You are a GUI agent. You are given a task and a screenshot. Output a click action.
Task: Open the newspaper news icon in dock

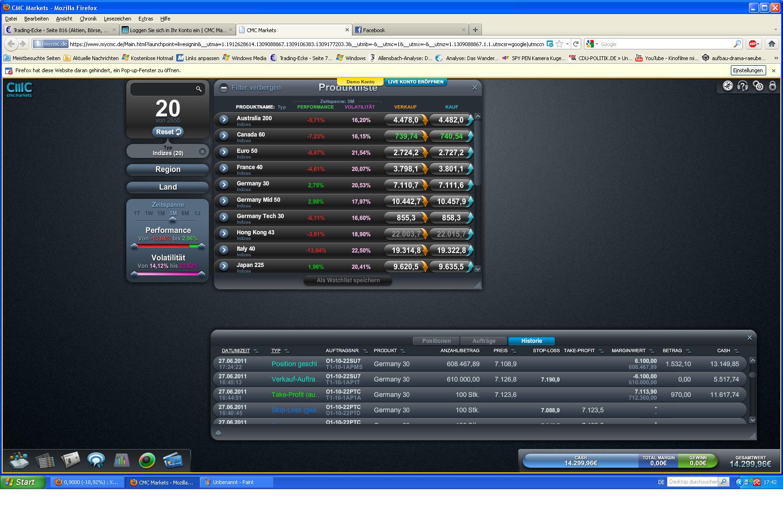(x=70, y=461)
